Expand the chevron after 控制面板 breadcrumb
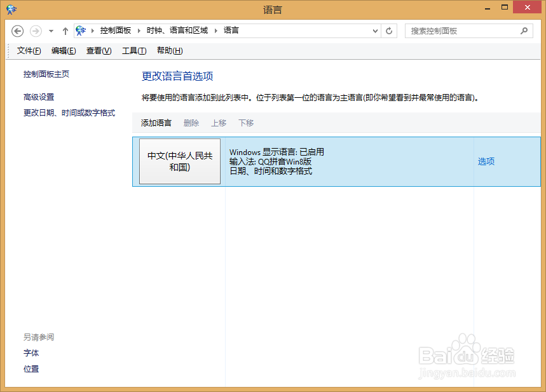Image resolution: width=546 pixels, height=392 pixels. point(139,30)
